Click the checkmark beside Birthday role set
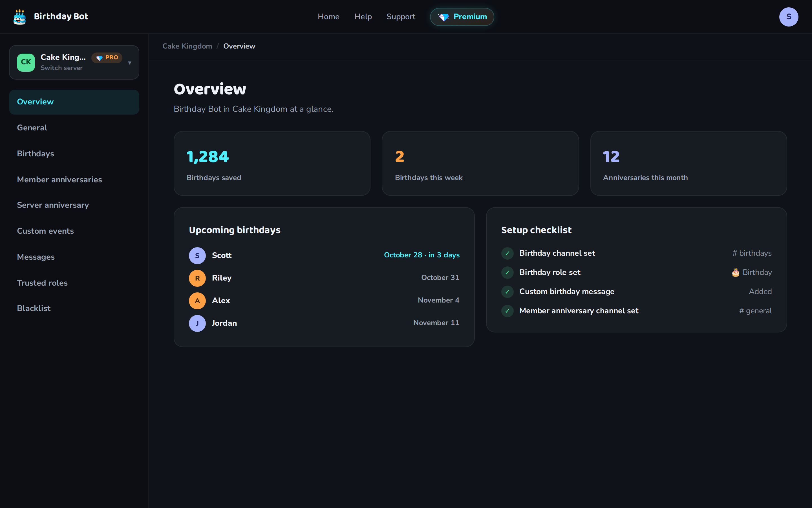Image resolution: width=812 pixels, height=508 pixels. [x=507, y=272]
